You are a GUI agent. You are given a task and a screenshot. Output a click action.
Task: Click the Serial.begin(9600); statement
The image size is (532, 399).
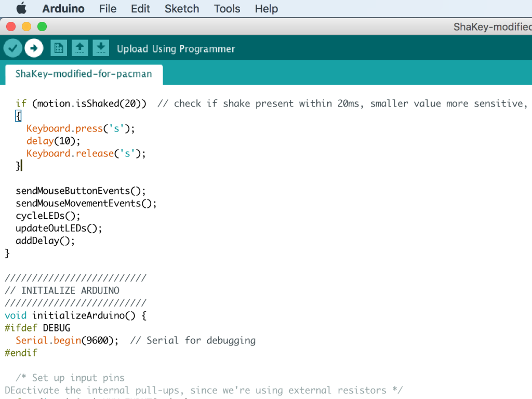[67, 340]
